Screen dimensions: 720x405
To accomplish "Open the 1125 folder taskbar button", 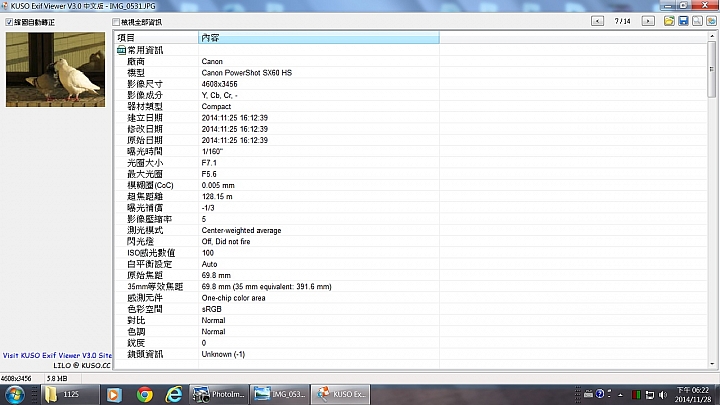I will click(x=70, y=394).
